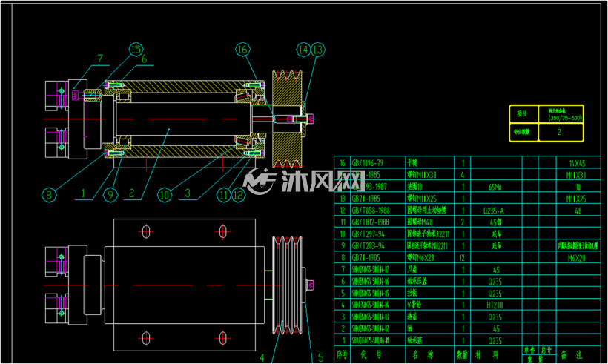Select the 65Mn material cell

pos(495,188)
